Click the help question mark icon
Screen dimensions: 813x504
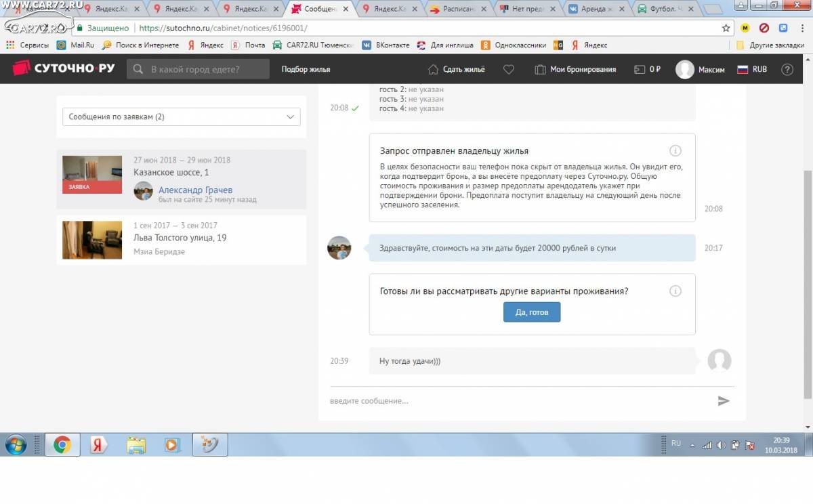point(787,69)
